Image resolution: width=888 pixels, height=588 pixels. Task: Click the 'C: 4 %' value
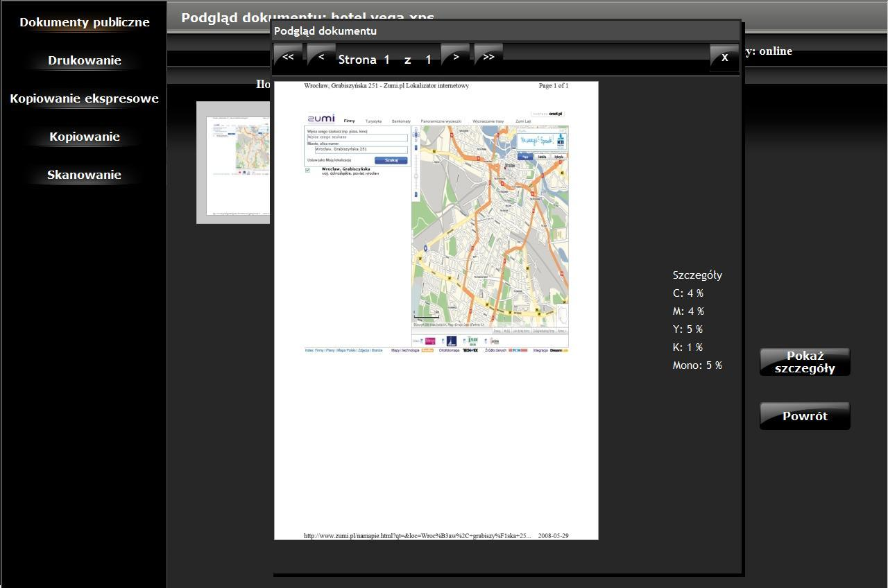688,293
